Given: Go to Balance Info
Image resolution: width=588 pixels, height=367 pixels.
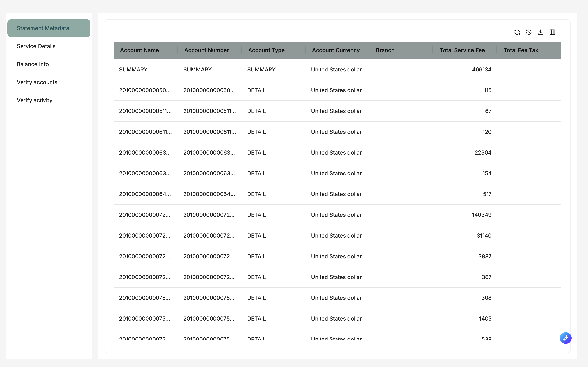Looking at the screenshot, I should tap(33, 64).
